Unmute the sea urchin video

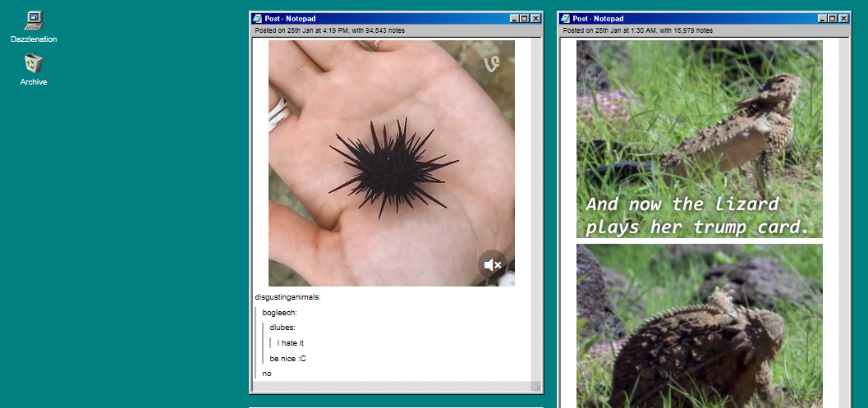pyautogui.click(x=492, y=264)
